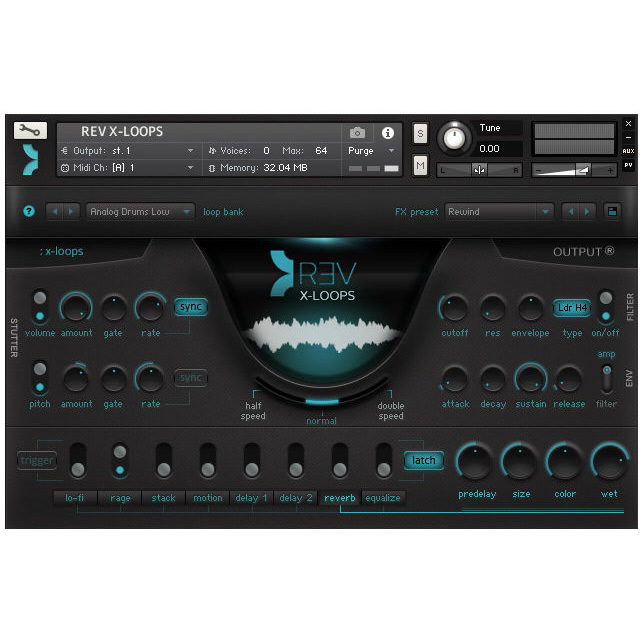Select the rage effect tab
This screenshot has height=643, width=643.
click(x=120, y=498)
